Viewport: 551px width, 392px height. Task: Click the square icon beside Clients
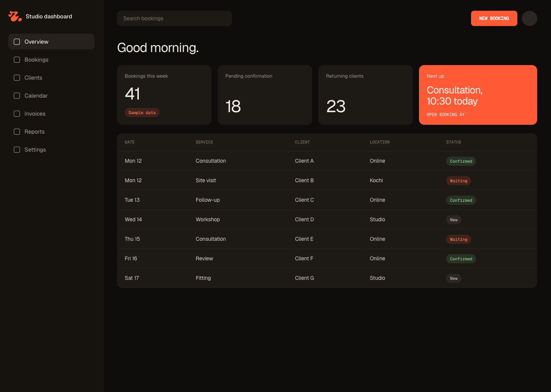(x=17, y=78)
